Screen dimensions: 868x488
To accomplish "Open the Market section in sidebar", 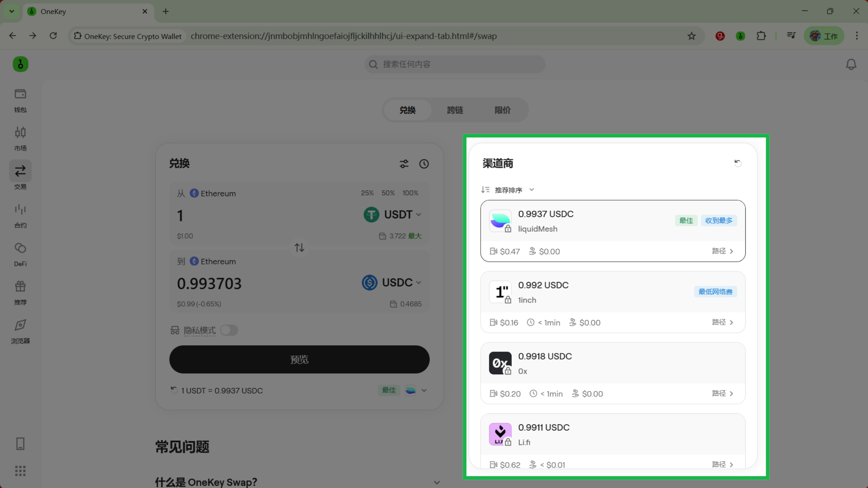I will click(x=20, y=139).
